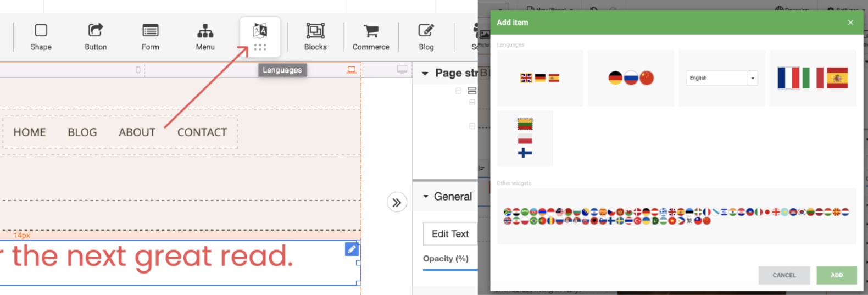868x295 pixels.
Task: Add a Menu widget from toolbar
Action: point(205,37)
